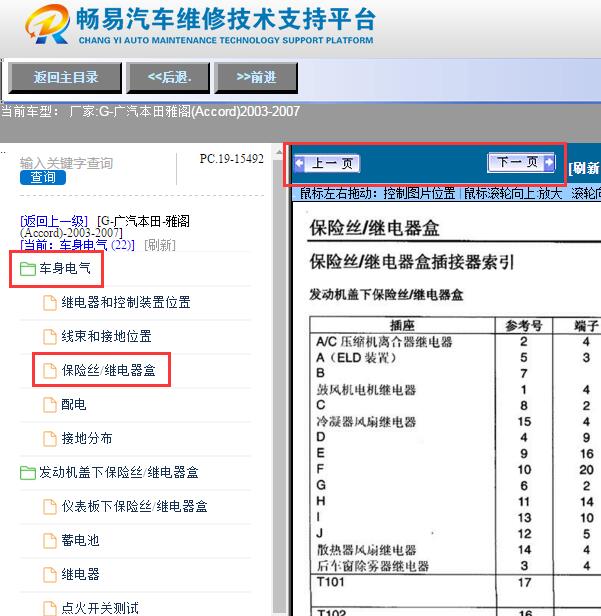Expand the 发动机盖下保险丝/继电器盒 folder
Image resolution: width=601 pixels, height=616 pixels.
(x=119, y=472)
